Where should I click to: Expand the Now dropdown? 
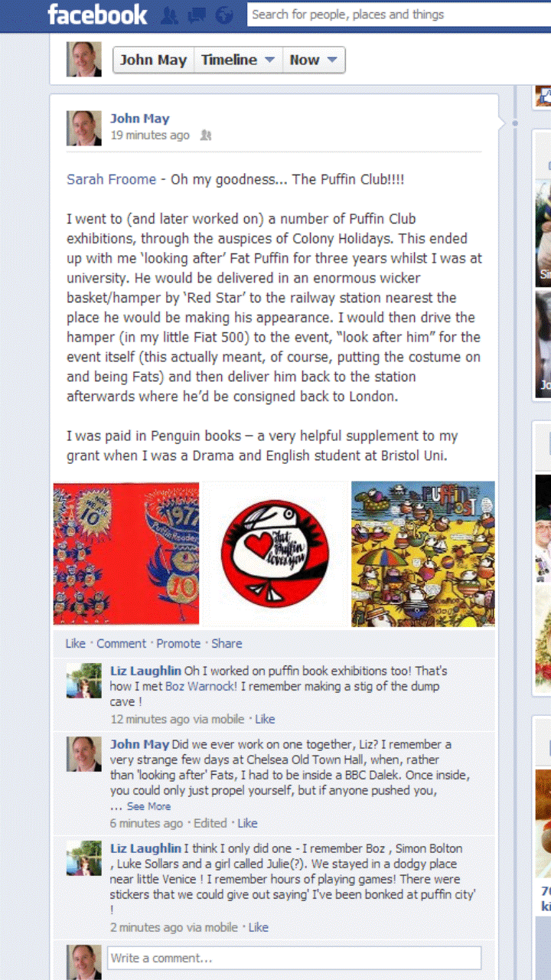coord(314,60)
